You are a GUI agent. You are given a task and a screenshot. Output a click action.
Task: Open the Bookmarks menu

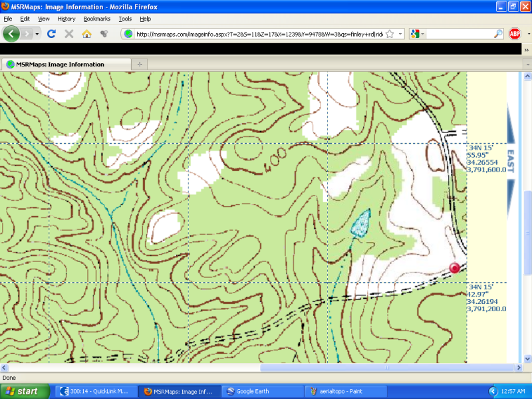point(96,19)
